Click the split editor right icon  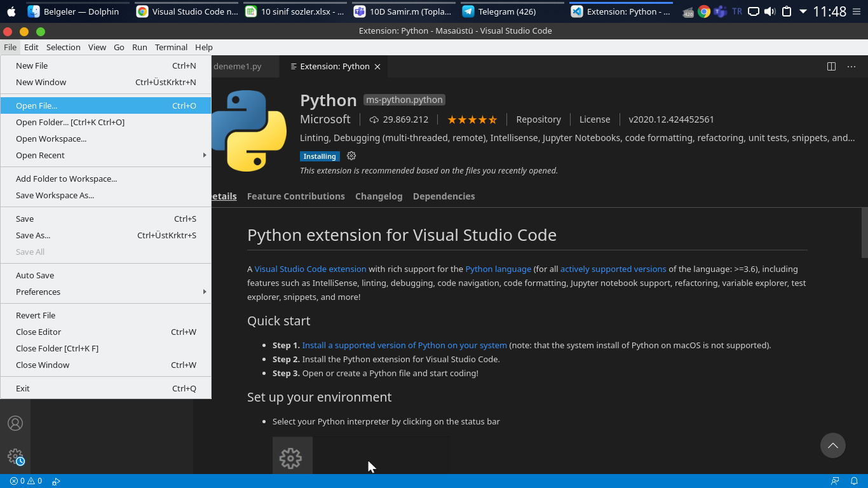831,66
